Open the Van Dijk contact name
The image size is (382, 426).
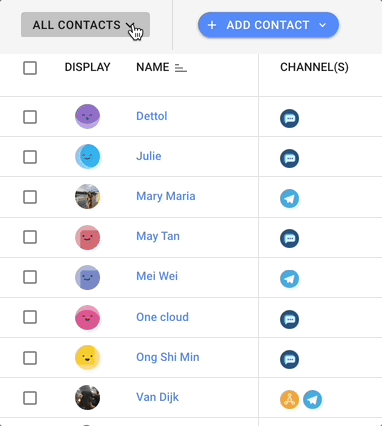[x=157, y=397]
